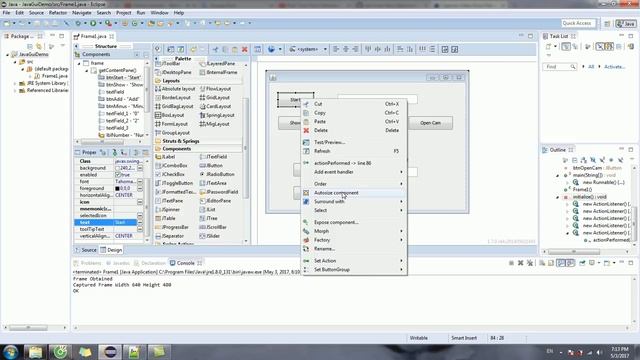
Task: Click the Cut scissors icon in designer toolbar
Action: click(x=215, y=49)
